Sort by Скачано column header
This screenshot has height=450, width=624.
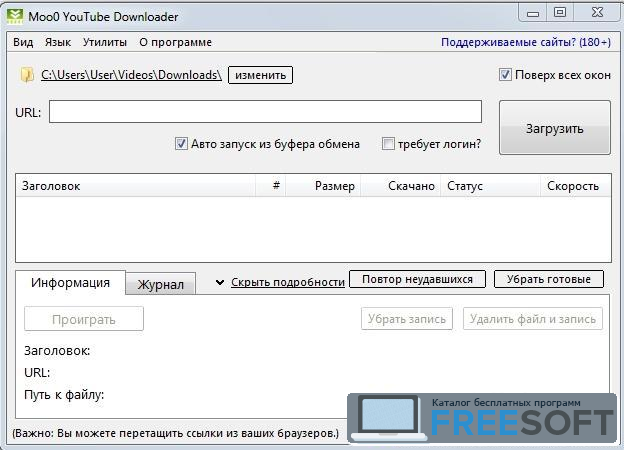coord(400,186)
